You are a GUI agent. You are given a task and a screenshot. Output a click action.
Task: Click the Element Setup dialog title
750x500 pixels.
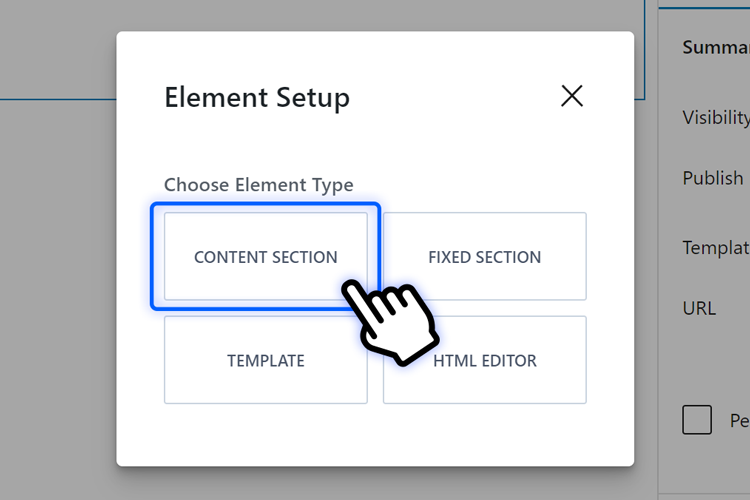[x=257, y=98]
